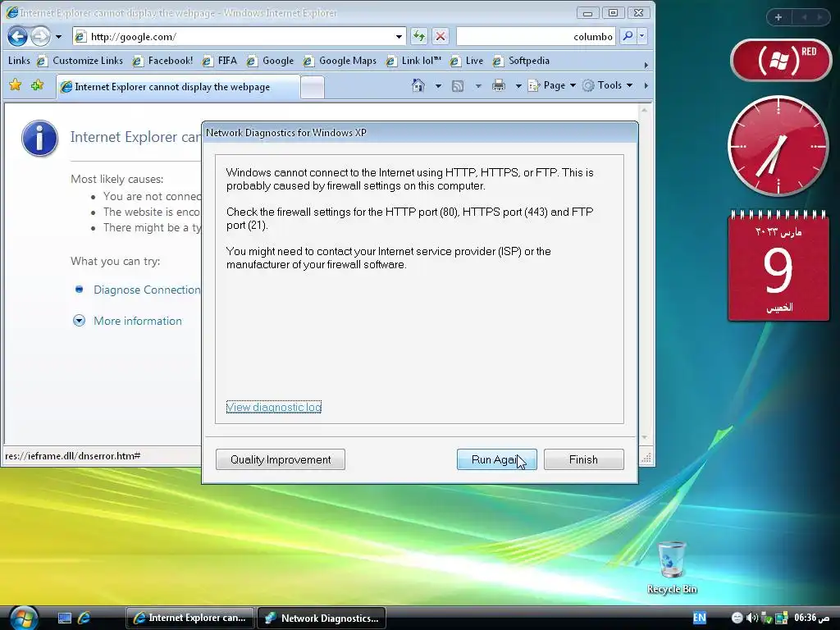This screenshot has width=840, height=630.
Task: Open the Facebook! link in Links bar
Action: tap(163, 61)
